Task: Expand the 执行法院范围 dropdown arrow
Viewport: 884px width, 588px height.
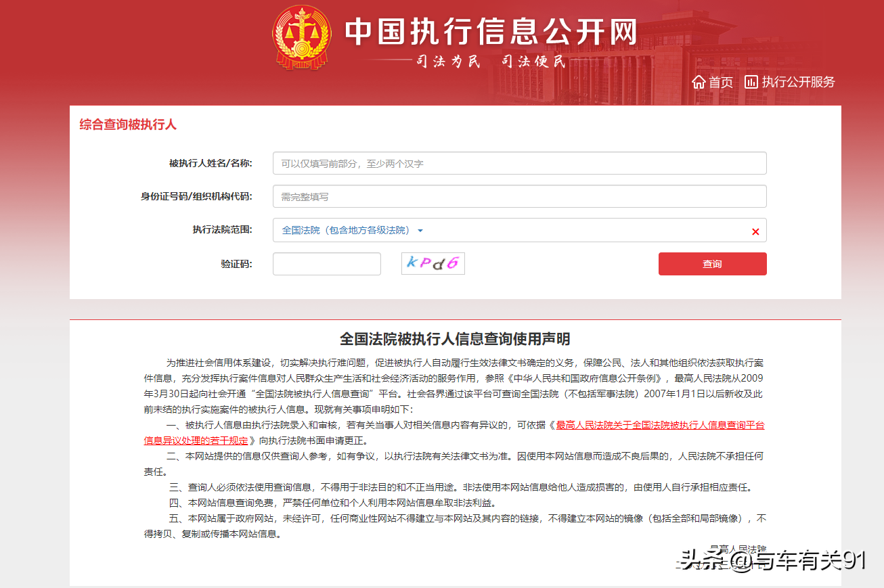Action: 420,231
